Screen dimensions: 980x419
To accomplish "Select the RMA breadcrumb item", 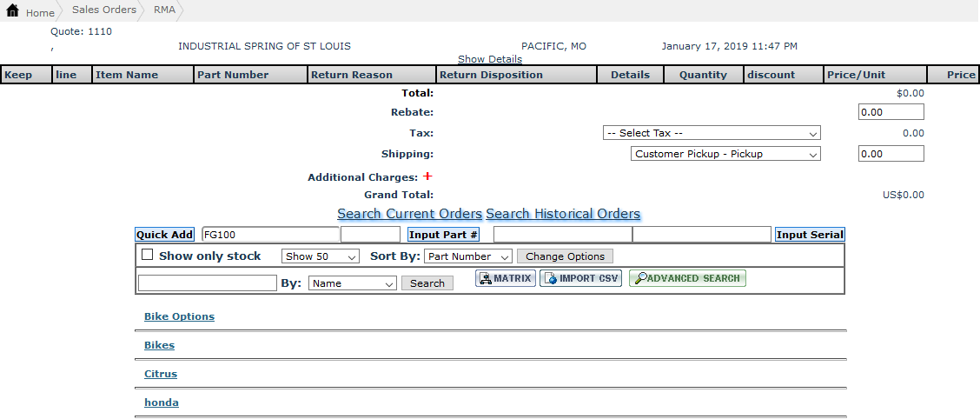I will coord(164,10).
